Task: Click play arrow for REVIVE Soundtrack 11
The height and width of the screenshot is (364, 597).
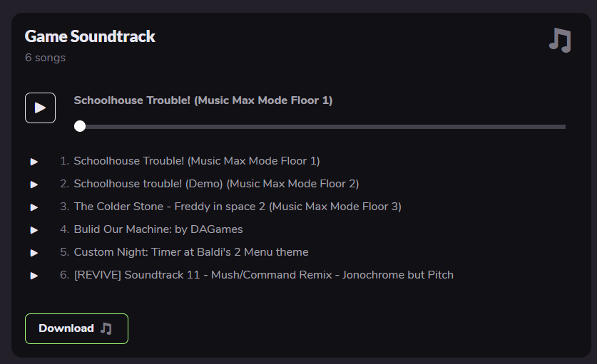Action: pos(34,276)
